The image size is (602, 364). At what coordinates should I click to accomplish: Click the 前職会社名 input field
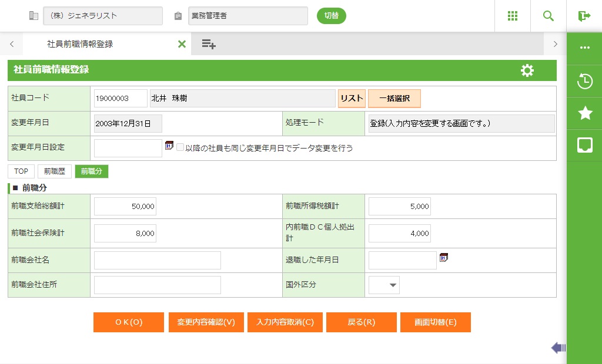click(158, 260)
